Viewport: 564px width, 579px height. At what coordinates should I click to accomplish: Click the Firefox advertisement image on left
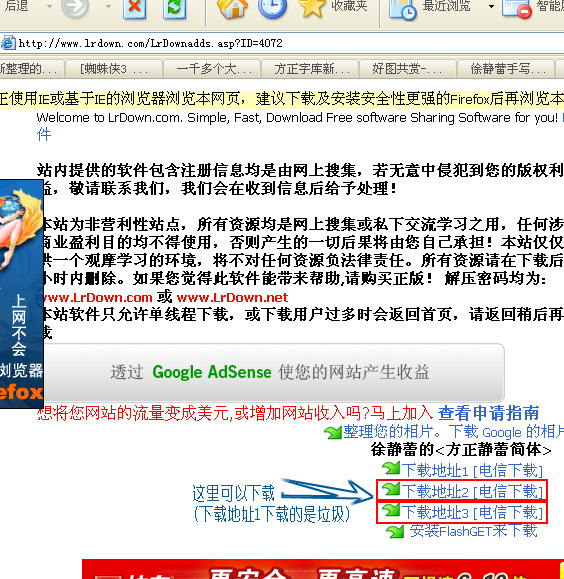[21, 294]
